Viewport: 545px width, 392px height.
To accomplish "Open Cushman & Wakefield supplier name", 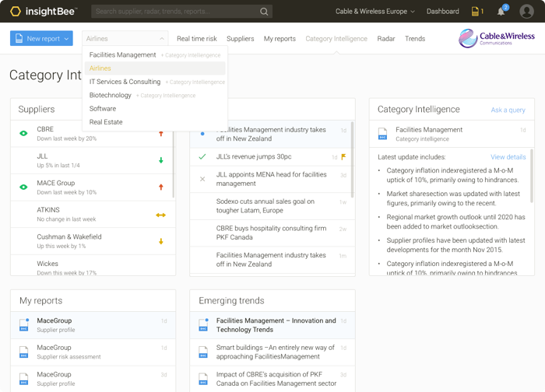I will (x=69, y=236).
